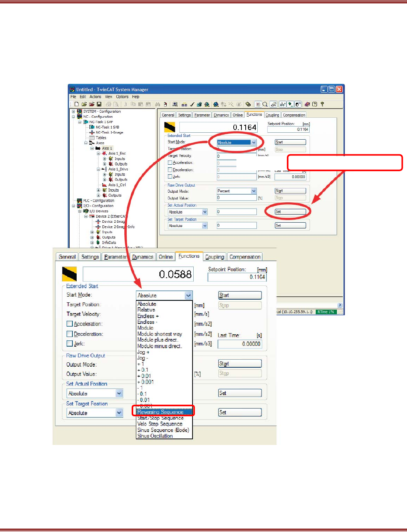Tick Acceleration checkbox in System Manager window
Screen dimensions: 407x532
pyautogui.click(x=170, y=163)
